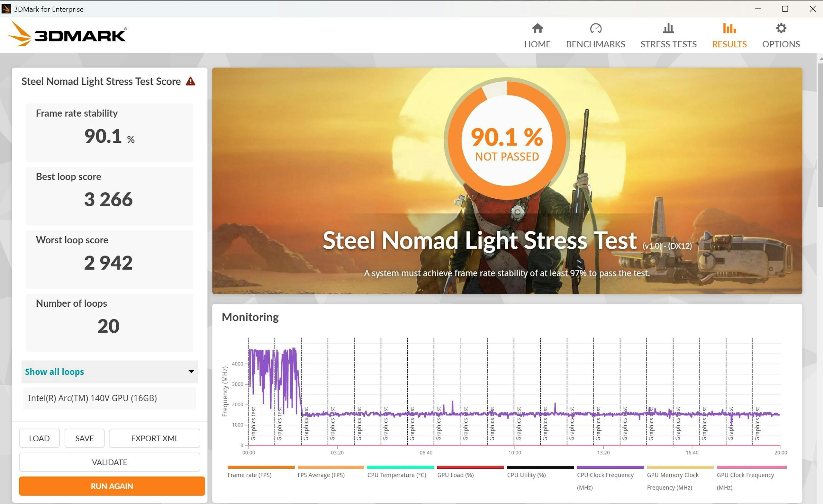The width and height of the screenshot is (823, 504).
Task: Click the EXPORT XML button
Action: [x=155, y=438]
